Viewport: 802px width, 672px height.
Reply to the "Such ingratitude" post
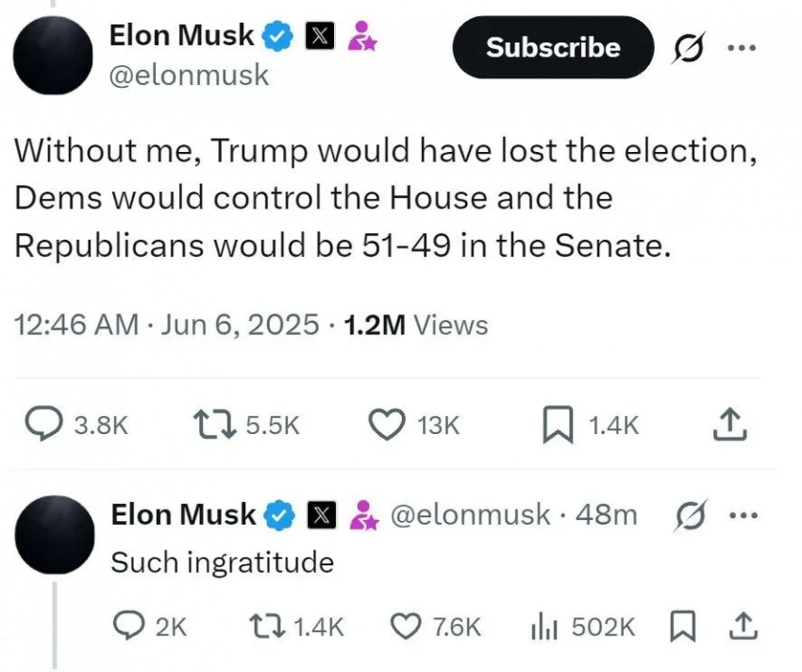click(x=124, y=626)
